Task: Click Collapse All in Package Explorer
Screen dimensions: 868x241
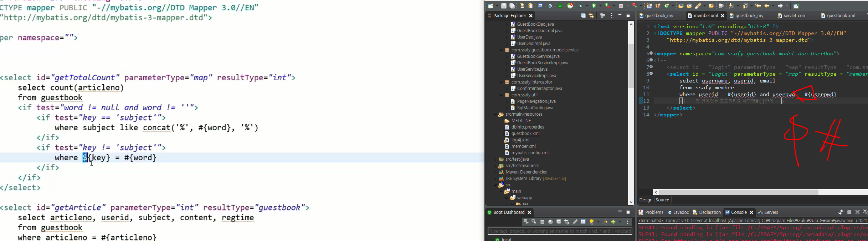Action: [583, 15]
